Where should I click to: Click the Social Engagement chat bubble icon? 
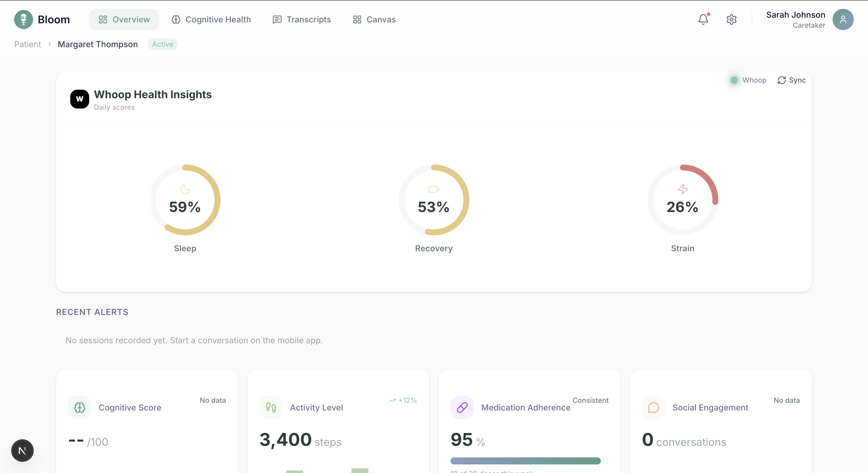pos(653,407)
